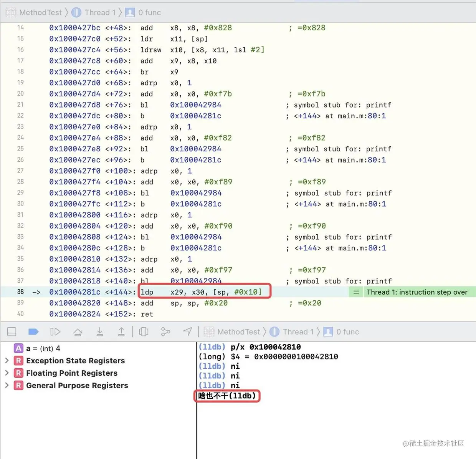The width and height of the screenshot is (476, 459).
Task: Click the last '(lldb)' prompt in console
Action: tap(242, 396)
